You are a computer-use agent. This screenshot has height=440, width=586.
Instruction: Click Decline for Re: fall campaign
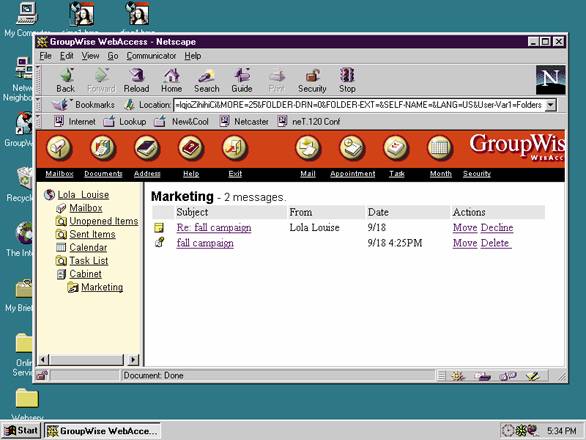tap(497, 228)
